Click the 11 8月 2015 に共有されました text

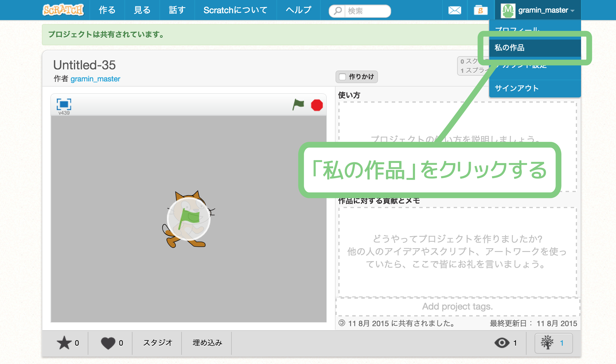tap(402, 323)
